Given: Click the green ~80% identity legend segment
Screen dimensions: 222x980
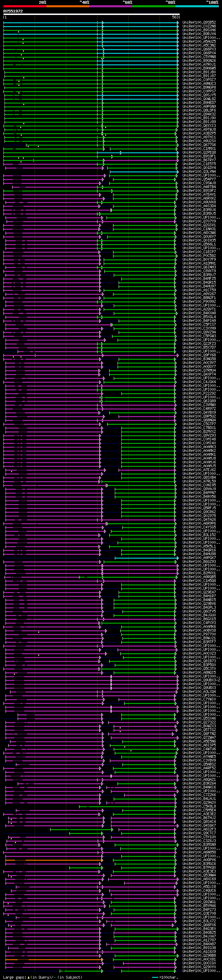Looking at the screenshot, I should point(154,6).
